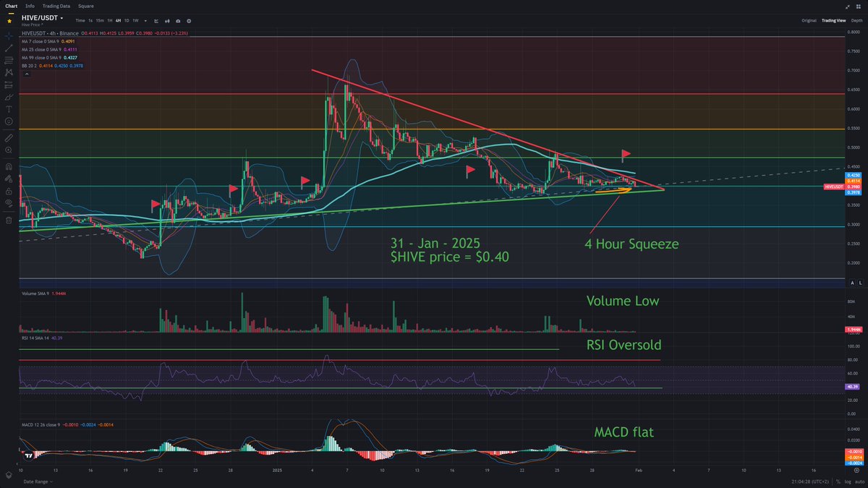
Task: Open the trend line drawing tool
Action: pos(8,49)
